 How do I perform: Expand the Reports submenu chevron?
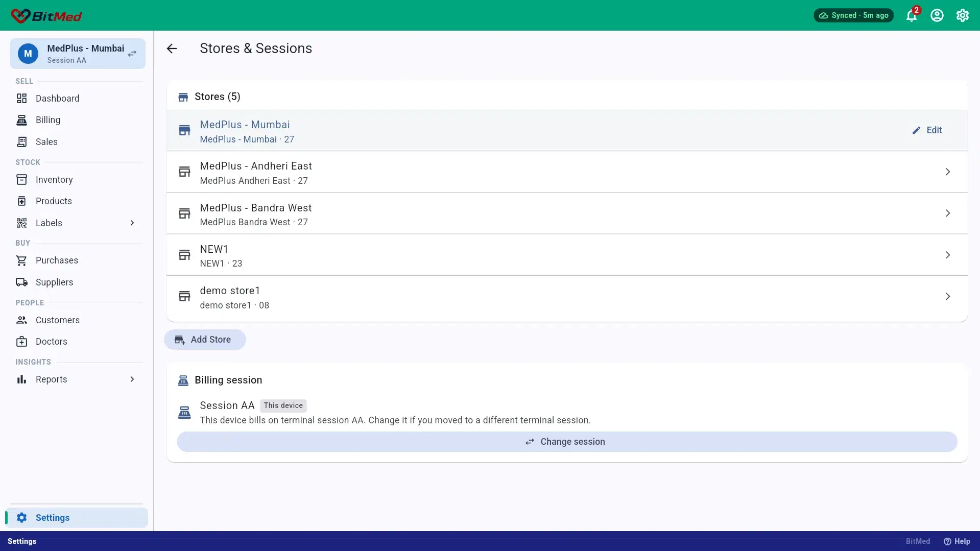(132, 379)
